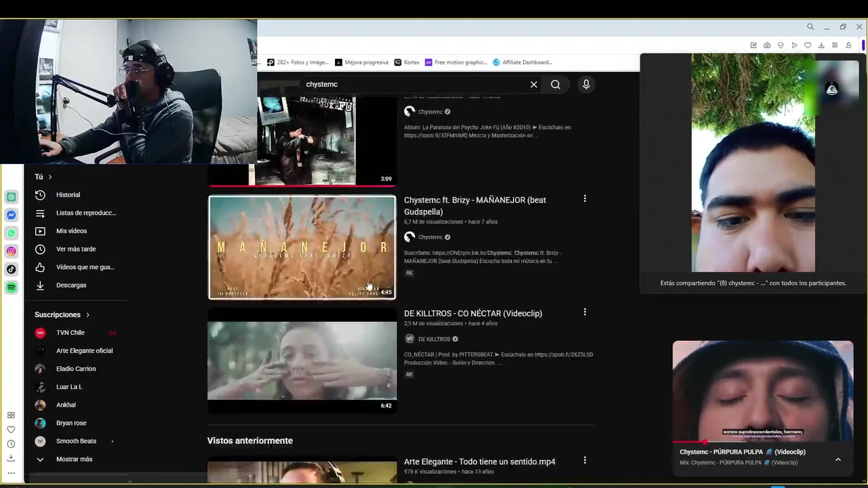Click the PÚRPURA PULPA mini player video
Image resolution: width=868 pixels, height=488 pixels.
pos(763,391)
